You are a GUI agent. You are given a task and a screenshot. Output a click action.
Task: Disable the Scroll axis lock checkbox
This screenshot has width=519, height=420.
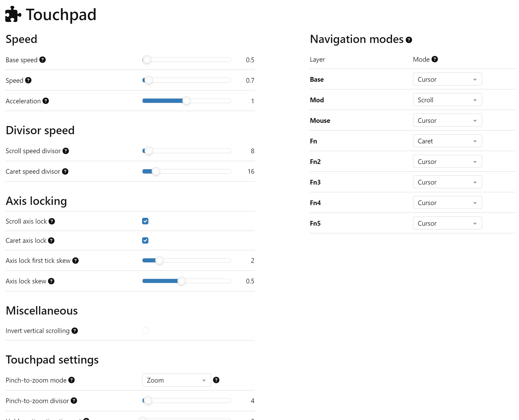[x=145, y=221]
